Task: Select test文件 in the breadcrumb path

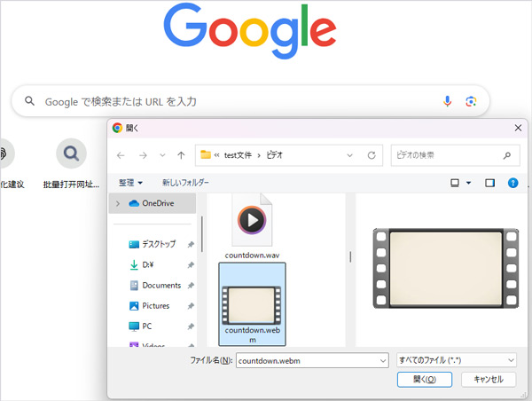Action: 238,155
